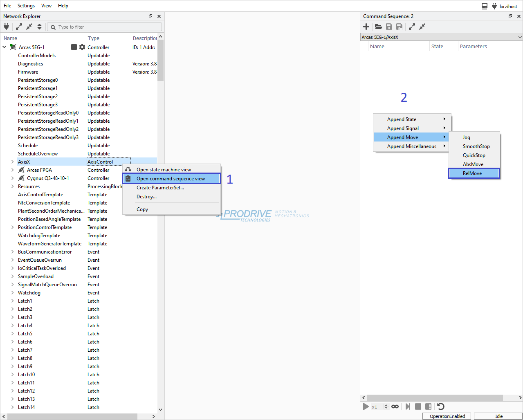Image resolution: width=523 pixels, height=420 pixels.
Task: Save the command sequence using disk icon
Action: coord(388,27)
